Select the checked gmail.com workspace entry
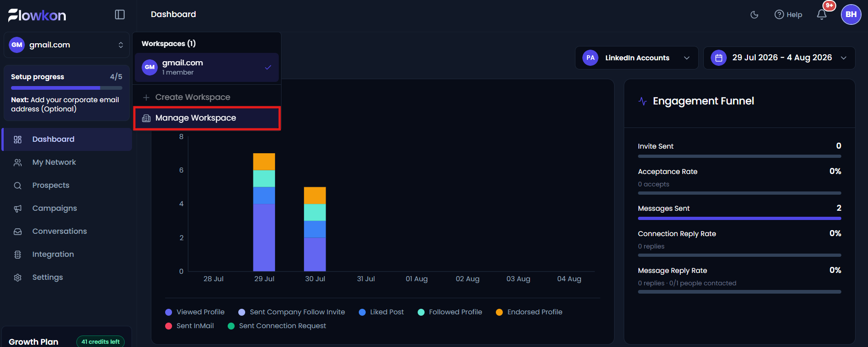Screen dimensions: 868x347 [207, 67]
